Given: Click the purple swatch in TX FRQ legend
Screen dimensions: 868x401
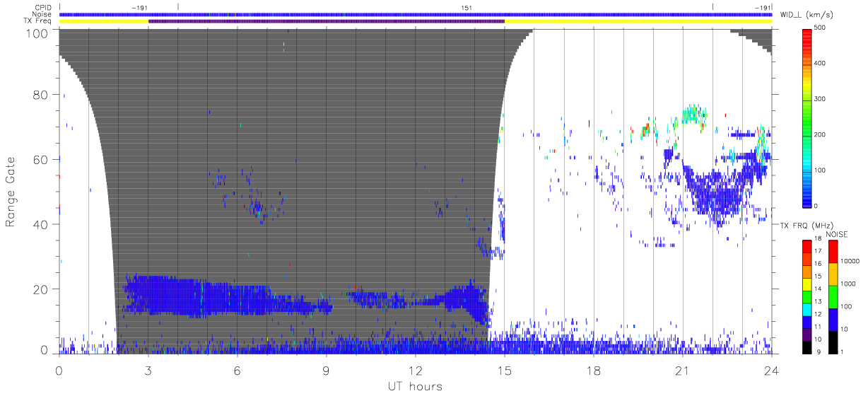Looking at the screenshot, I should click(807, 333).
